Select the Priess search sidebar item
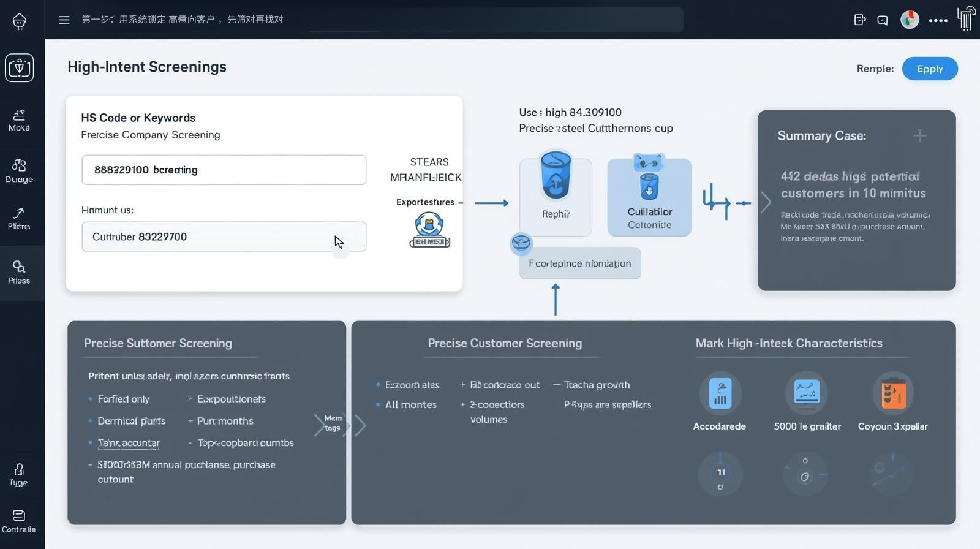Viewport: 980px width, 549px height. point(19,272)
